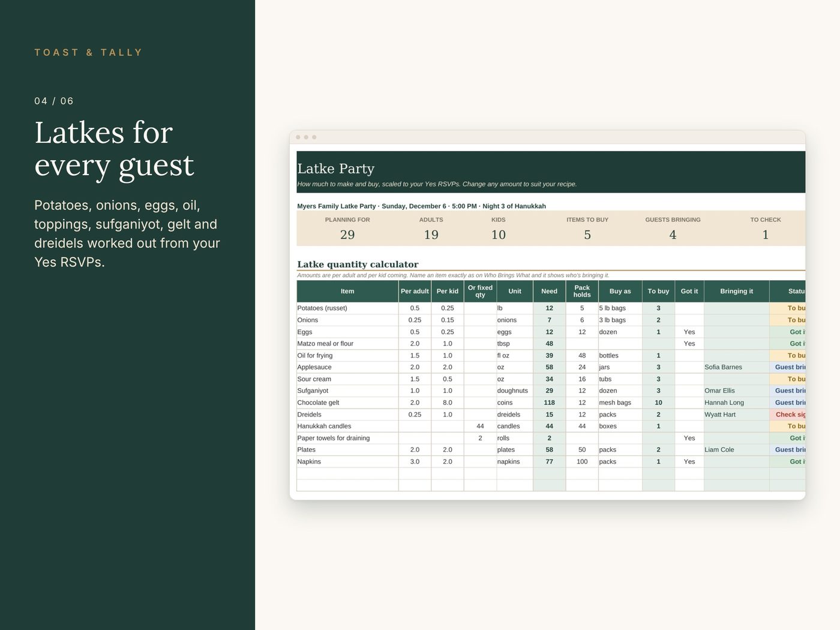Select the mesh bags Buy as cell
Image resolution: width=840 pixels, height=630 pixels.
pos(620,403)
